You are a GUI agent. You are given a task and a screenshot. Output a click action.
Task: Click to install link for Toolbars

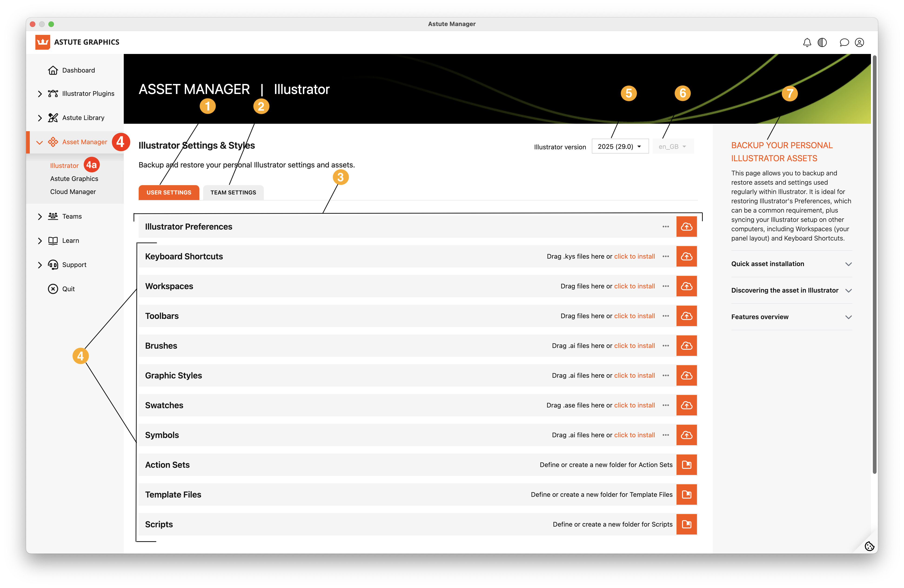[634, 316]
